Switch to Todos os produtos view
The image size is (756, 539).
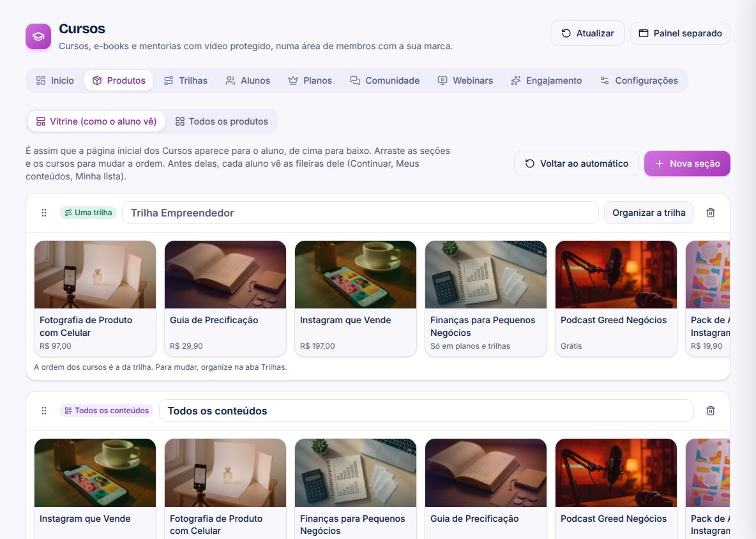222,121
